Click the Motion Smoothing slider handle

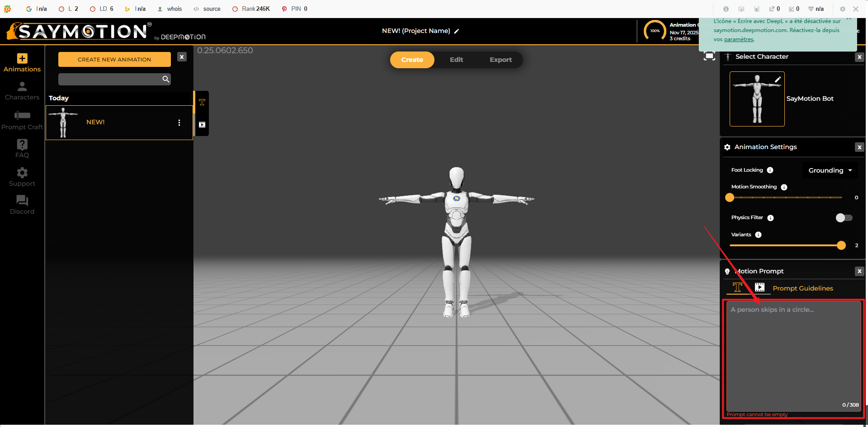pyautogui.click(x=730, y=197)
